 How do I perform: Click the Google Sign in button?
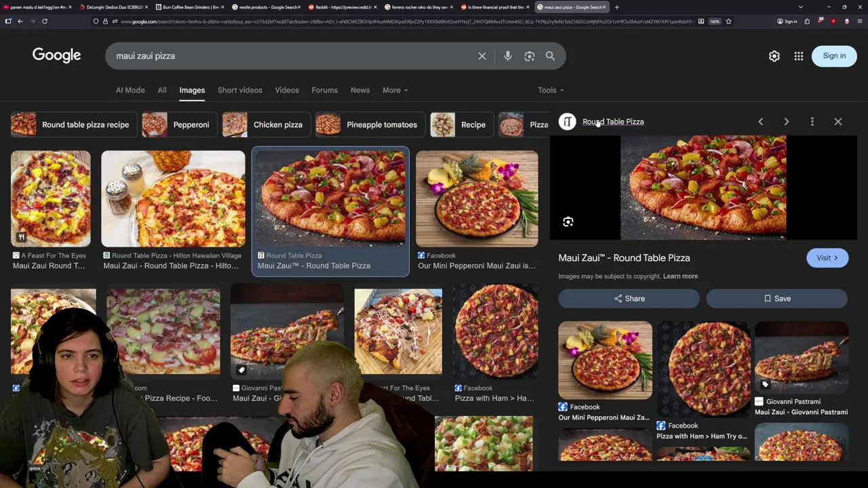(834, 56)
